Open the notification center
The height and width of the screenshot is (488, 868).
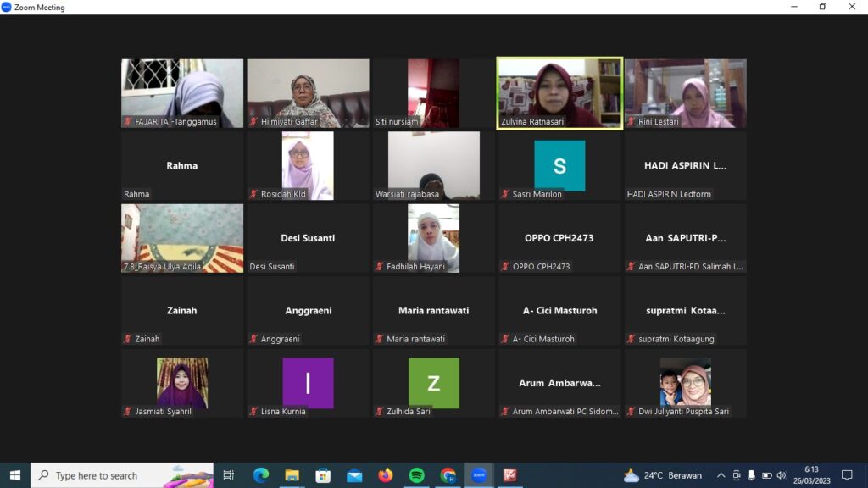click(846, 475)
